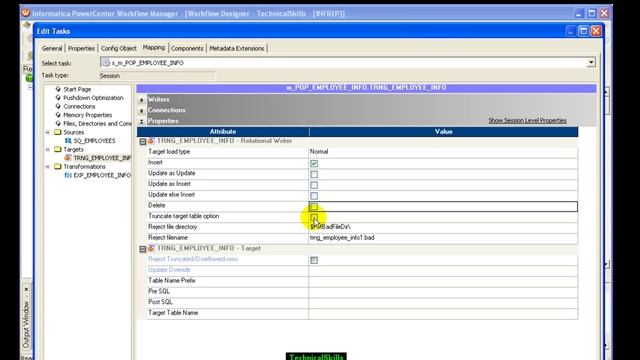This screenshot has width=640, height=360.
Task: Collapse the Transformations folder node
Action: tap(48, 167)
